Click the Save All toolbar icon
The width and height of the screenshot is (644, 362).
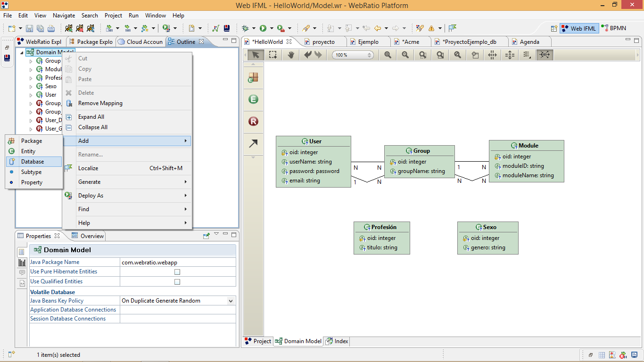point(40,28)
